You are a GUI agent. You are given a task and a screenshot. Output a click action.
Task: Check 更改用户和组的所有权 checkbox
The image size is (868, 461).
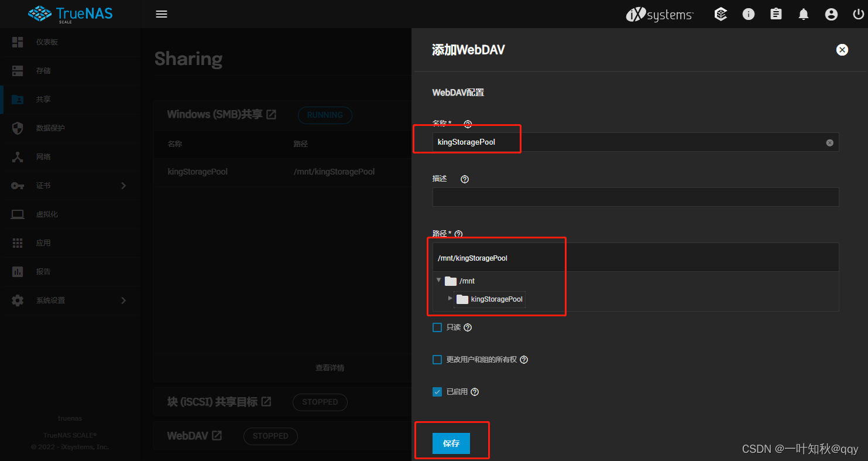(437, 360)
